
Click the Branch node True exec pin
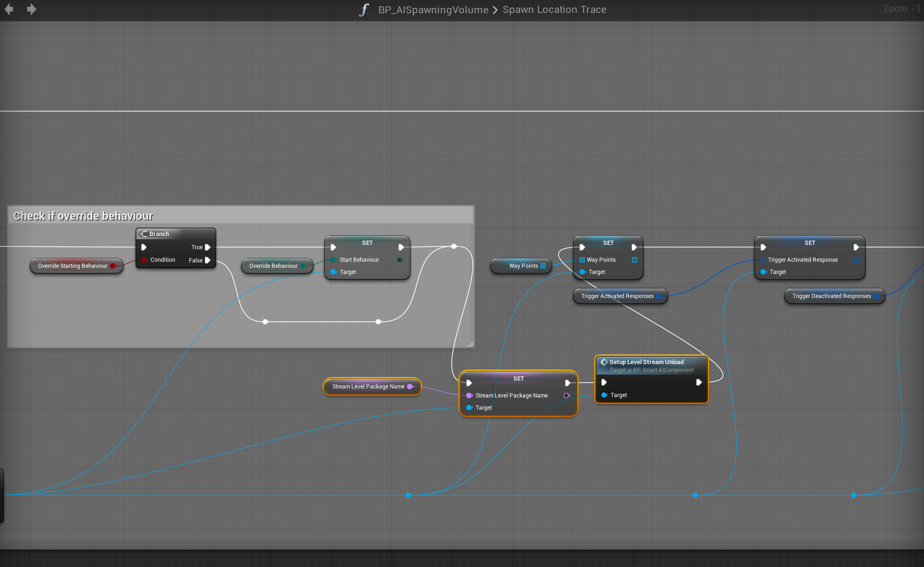pos(207,247)
